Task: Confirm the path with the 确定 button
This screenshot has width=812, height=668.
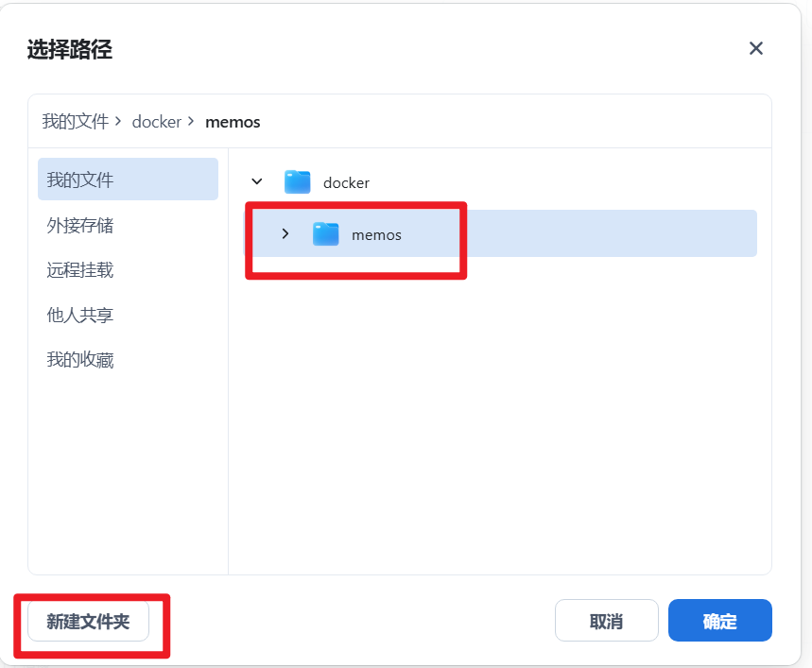Action: tap(719, 622)
